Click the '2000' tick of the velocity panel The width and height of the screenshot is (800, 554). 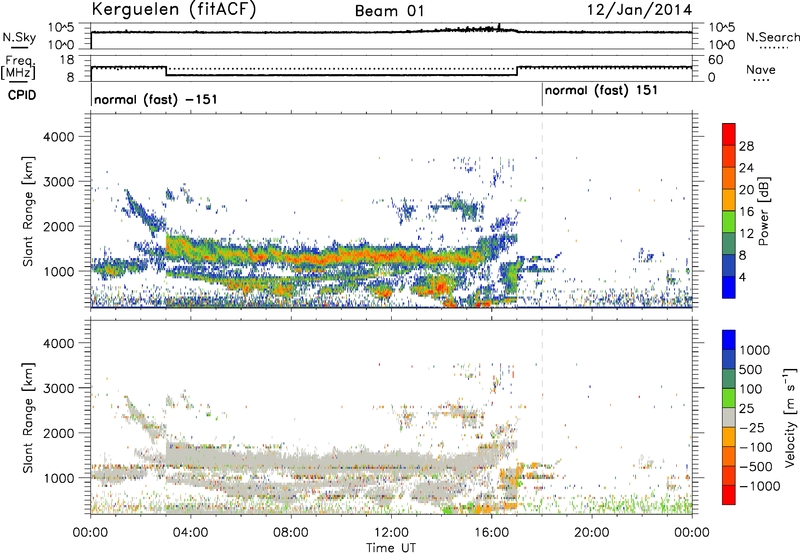pos(59,433)
